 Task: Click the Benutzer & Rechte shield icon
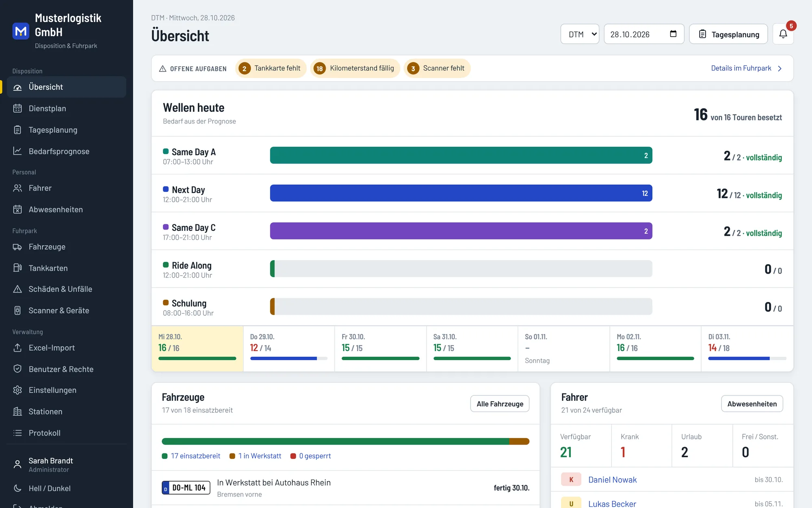pos(17,369)
